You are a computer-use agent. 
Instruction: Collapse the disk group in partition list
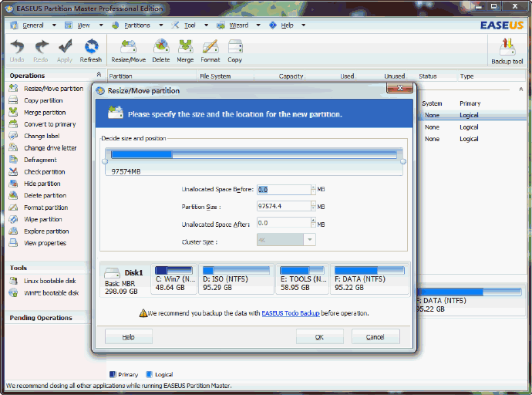tap(520, 89)
